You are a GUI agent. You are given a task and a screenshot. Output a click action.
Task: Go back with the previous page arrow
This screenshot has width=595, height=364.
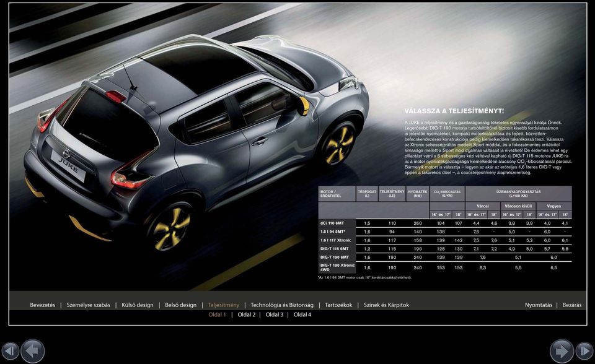pos(33,351)
